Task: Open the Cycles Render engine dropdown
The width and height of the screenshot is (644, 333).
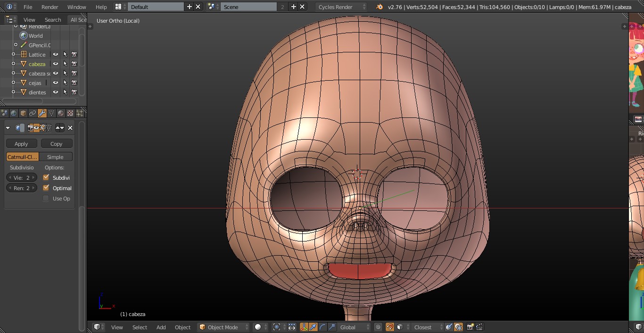Action: [341, 7]
